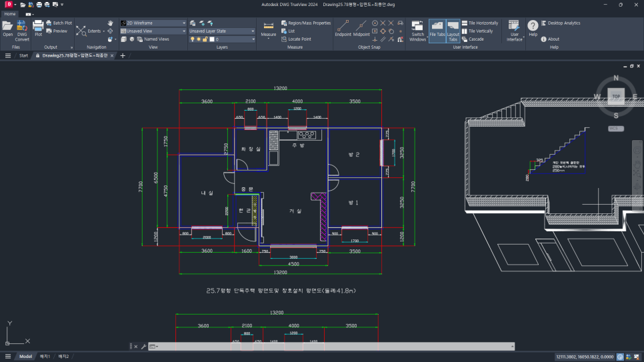
Task: Expand Extents zoom options arrow
Action: [103, 31]
